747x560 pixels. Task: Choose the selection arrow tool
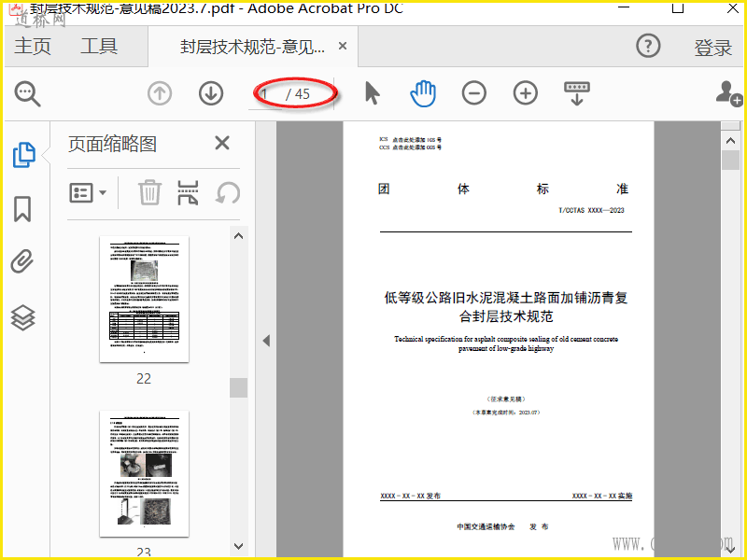click(372, 92)
